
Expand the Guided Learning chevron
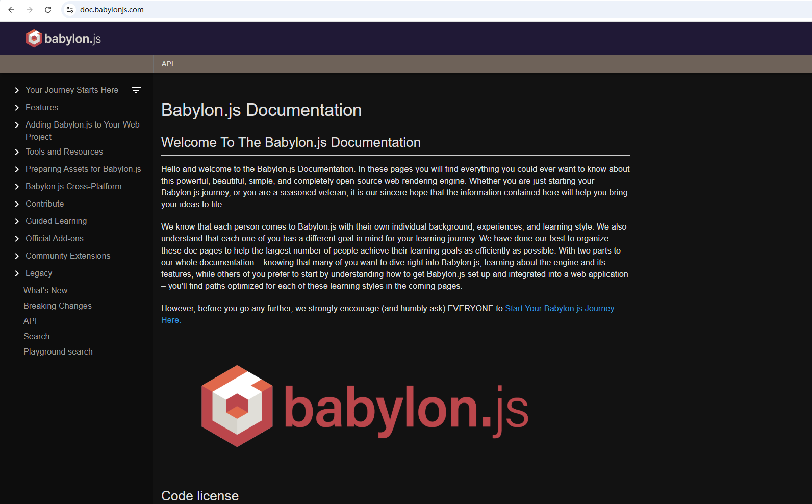[x=17, y=221]
